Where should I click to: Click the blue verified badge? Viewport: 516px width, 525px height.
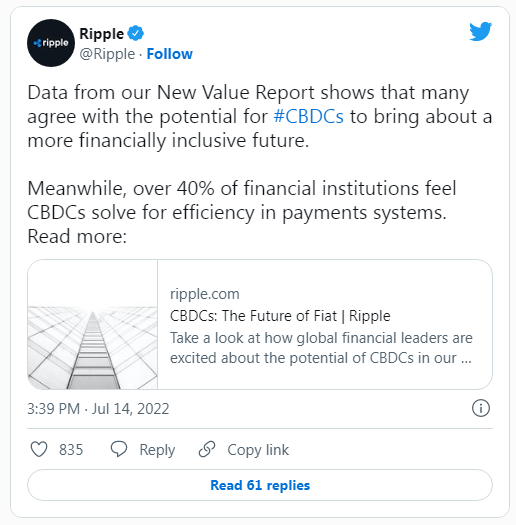click(x=136, y=33)
